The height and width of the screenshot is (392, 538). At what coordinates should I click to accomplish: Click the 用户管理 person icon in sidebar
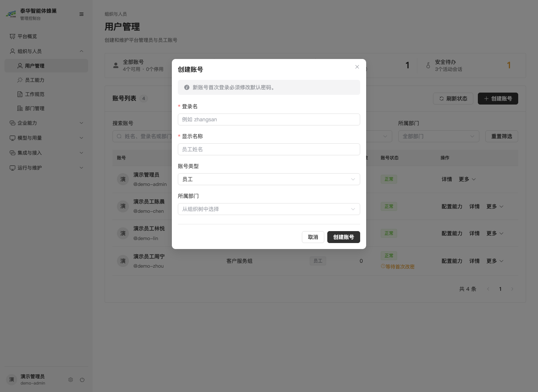pyautogui.click(x=20, y=66)
